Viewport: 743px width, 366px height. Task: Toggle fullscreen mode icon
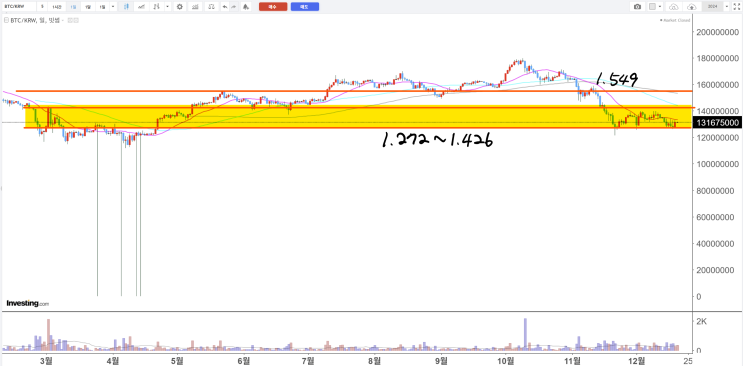[x=737, y=7]
